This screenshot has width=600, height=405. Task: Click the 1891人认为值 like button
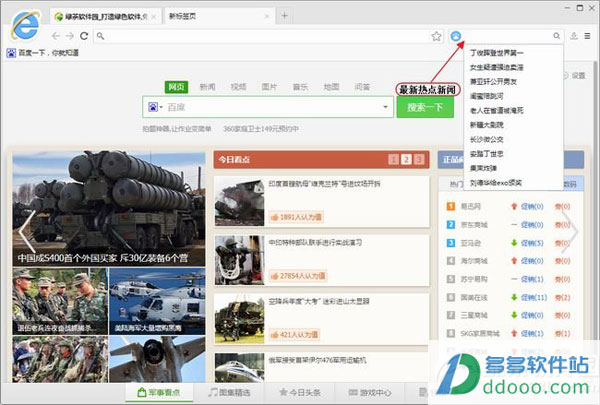(x=296, y=217)
